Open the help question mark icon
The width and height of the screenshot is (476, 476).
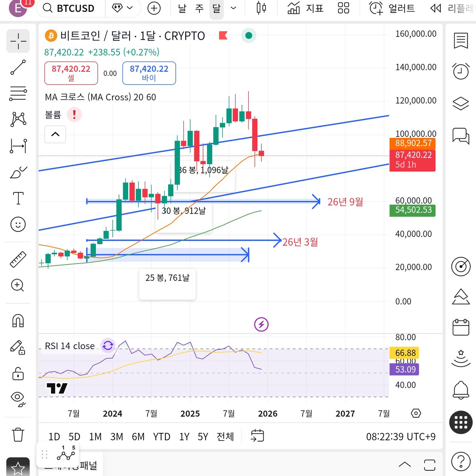[x=461, y=461]
